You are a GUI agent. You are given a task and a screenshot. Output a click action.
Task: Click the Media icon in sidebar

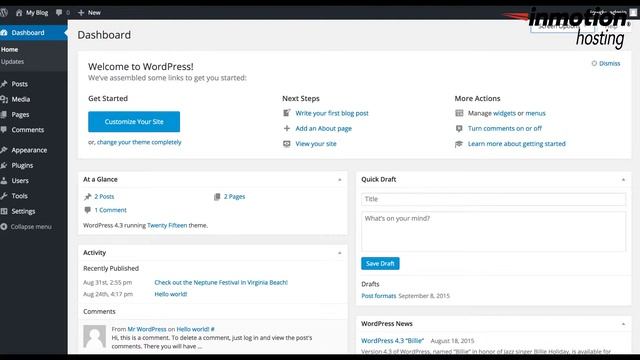(4, 99)
